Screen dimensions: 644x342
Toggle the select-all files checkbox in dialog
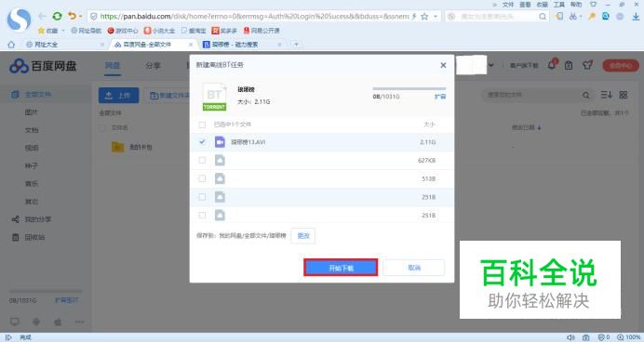point(202,125)
